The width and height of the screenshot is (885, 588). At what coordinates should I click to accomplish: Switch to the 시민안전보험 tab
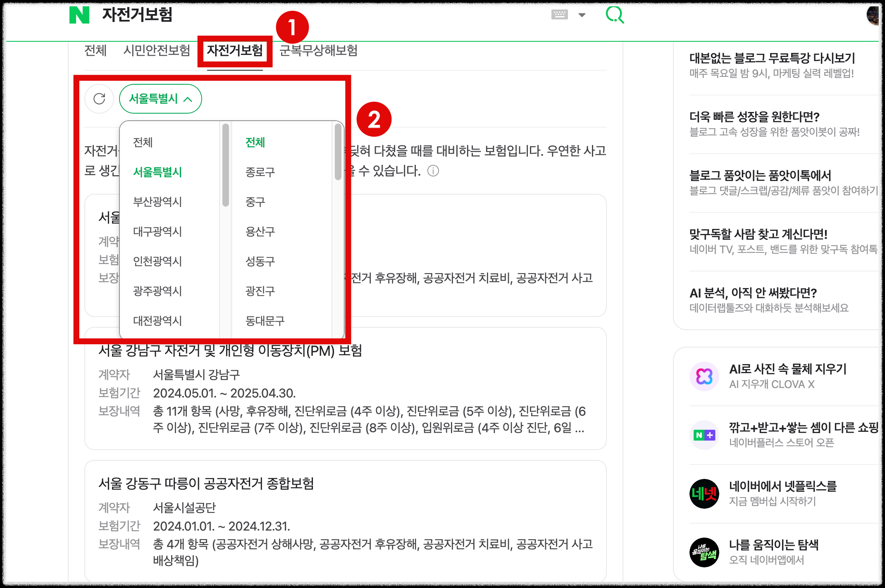pos(156,51)
